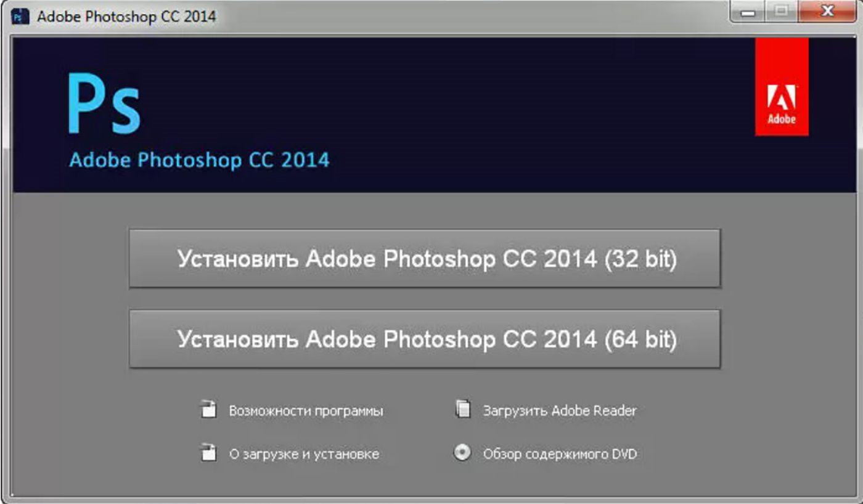Viewport: 863px width, 504px height.
Task: Click the Ps icon in the title bar
Action: (20, 16)
